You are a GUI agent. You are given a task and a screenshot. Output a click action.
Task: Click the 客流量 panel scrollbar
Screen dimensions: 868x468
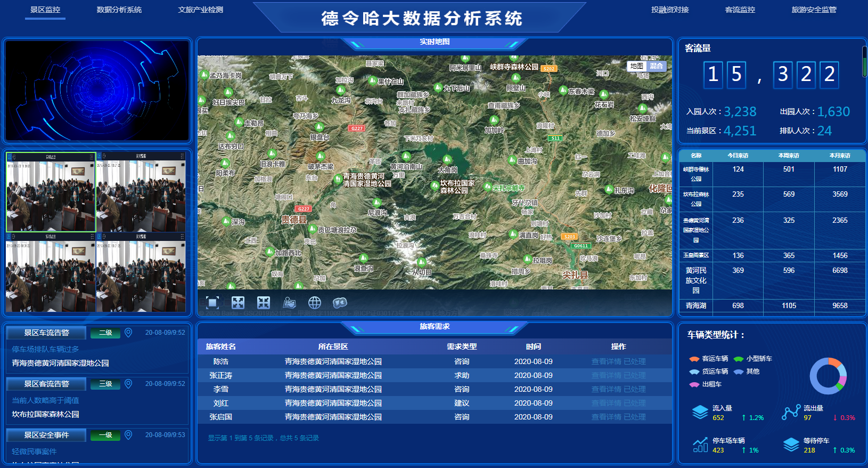pyautogui.click(x=865, y=61)
